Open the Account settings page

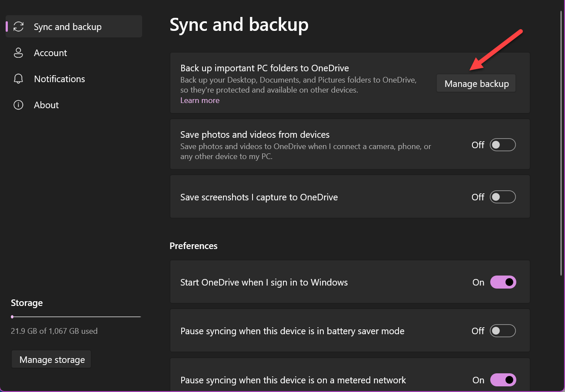pos(74,53)
